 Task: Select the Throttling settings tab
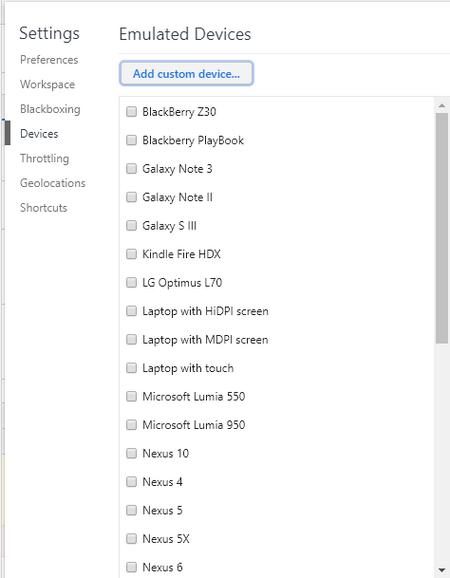coord(45,159)
